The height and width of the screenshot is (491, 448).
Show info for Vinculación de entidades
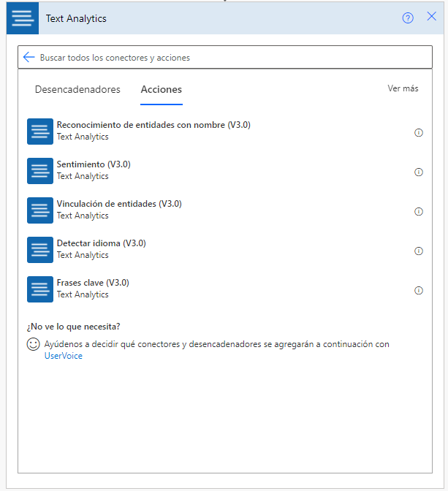[419, 212]
